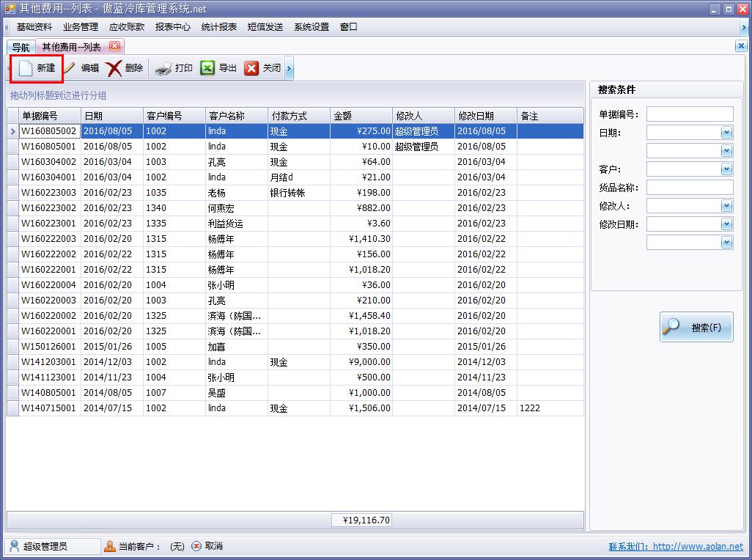This screenshot has height=560, width=752.
Task: Open the first 修改日期 date dropdown
Action: [x=726, y=224]
